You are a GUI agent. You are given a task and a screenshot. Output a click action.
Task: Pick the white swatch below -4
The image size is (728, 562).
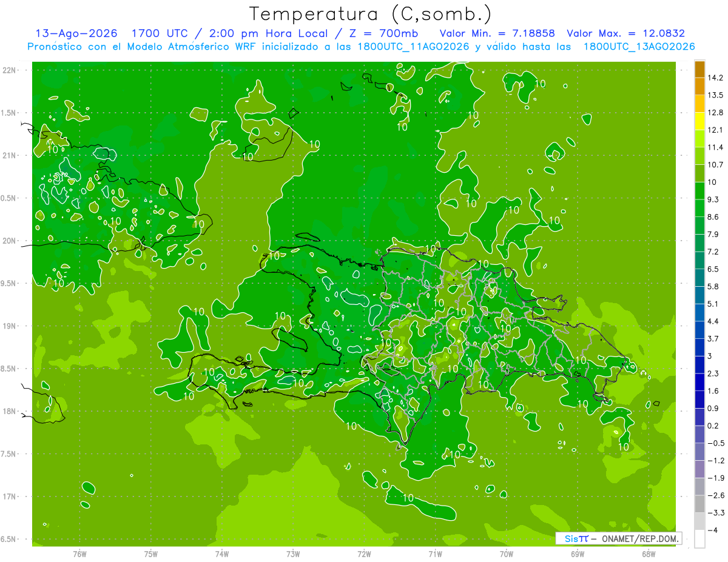(x=699, y=539)
